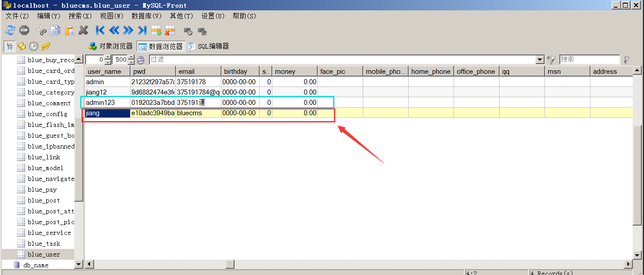Open the 数据库(V) menu
This screenshot has height=275, width=644.
[x=147, y=16]
